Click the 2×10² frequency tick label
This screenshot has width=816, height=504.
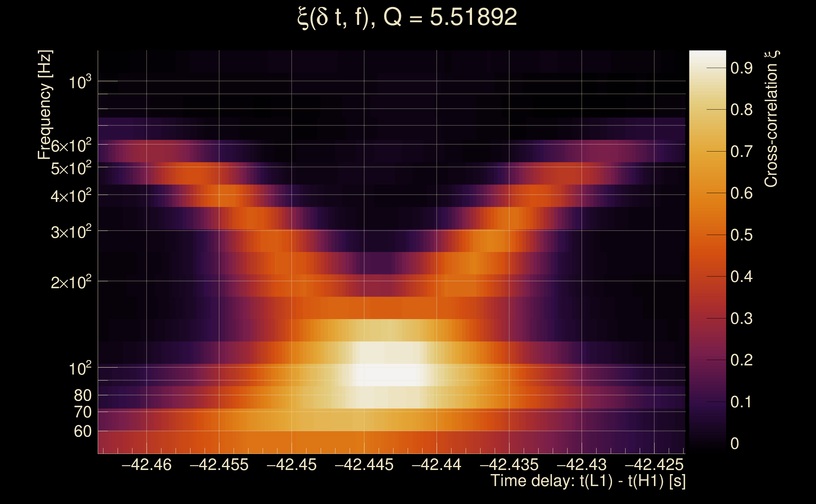(x=71, y=282)
